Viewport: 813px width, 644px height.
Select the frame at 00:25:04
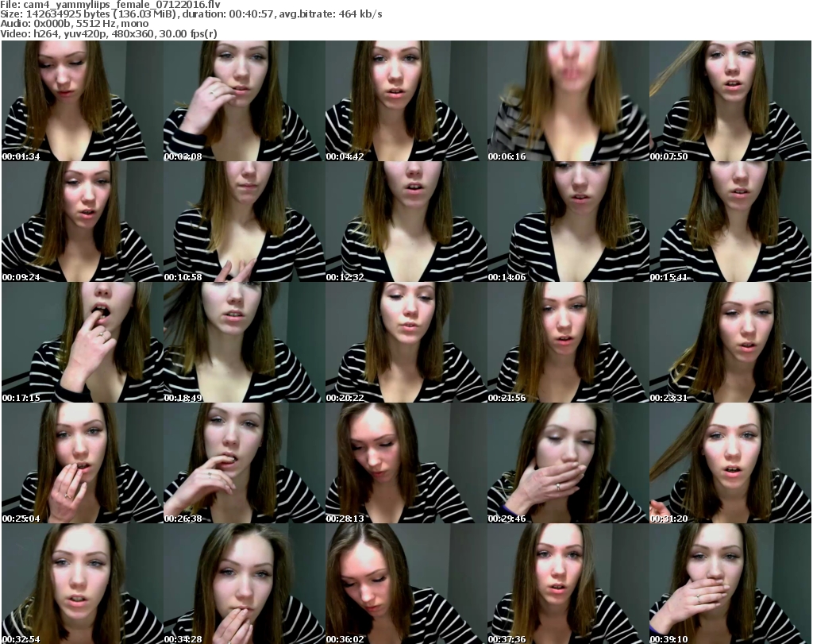click(x=83, y=463)
